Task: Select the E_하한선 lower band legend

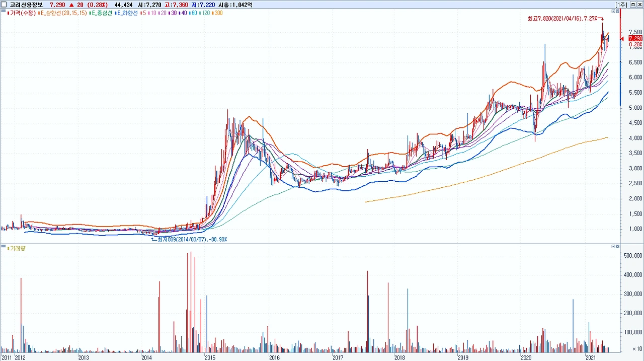Action: (x=127, y=13)
